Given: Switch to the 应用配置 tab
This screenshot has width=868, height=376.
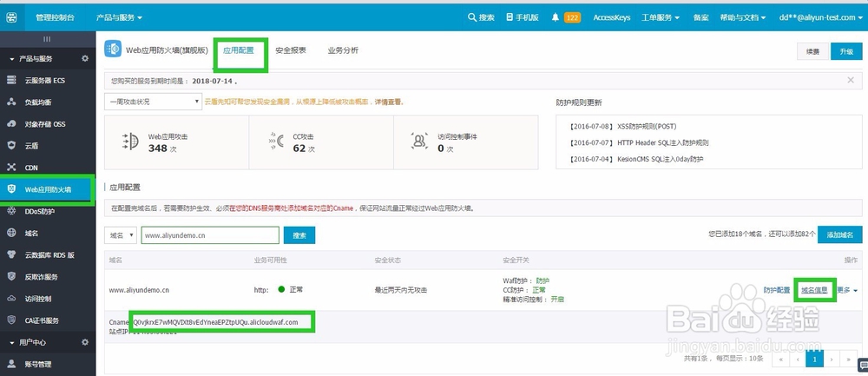Looking at the screenshot, I should click(x=239, y=50).
